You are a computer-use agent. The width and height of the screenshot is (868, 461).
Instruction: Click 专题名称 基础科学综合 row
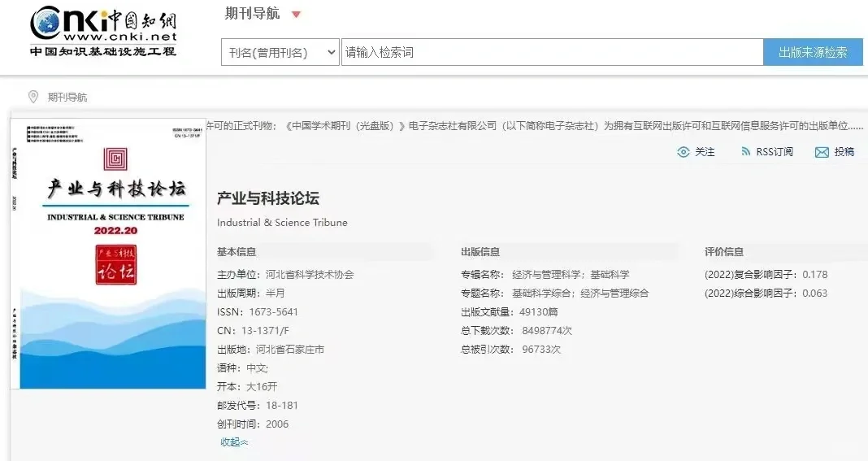tap(554, 294)
